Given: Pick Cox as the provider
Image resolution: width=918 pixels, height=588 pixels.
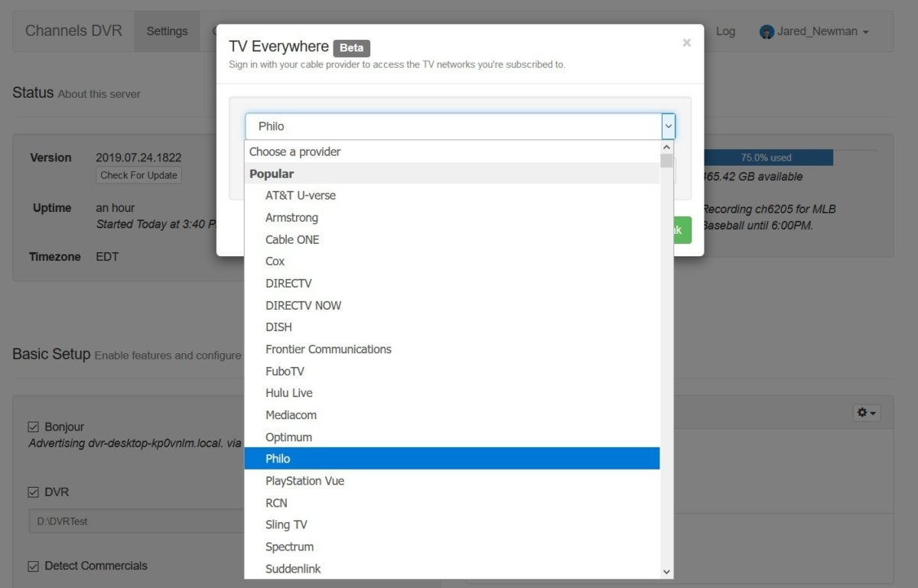Looking at the screenshot, I should 452,261.
